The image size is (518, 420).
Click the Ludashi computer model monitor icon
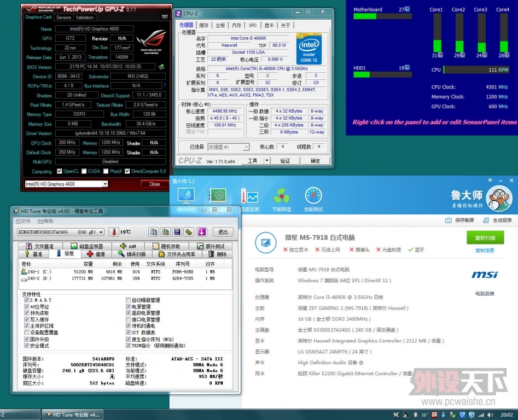266,243
